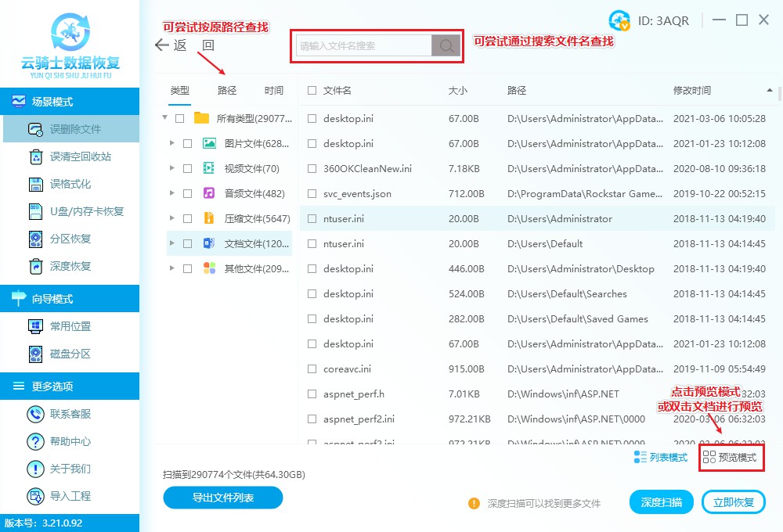Check the 所有类型 tree checkbox
Image resolution: width=783 pixels, height=532 pixels.
(x=180, y=119)
